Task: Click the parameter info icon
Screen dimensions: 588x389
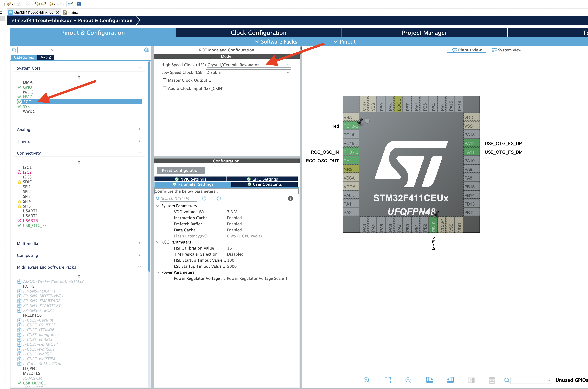Action: (x=290, y=198)
